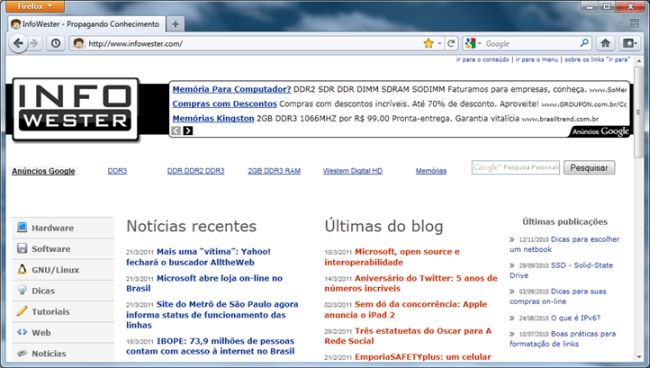Open the Firefox application menu

pyautogui.click(x=35, y=6)
